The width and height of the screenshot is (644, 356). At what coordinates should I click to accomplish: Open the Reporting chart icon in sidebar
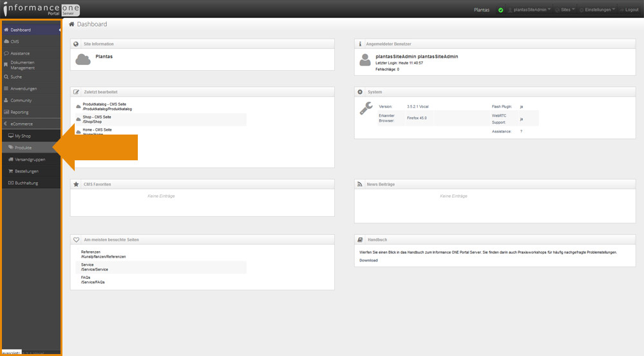coord(6,112)
